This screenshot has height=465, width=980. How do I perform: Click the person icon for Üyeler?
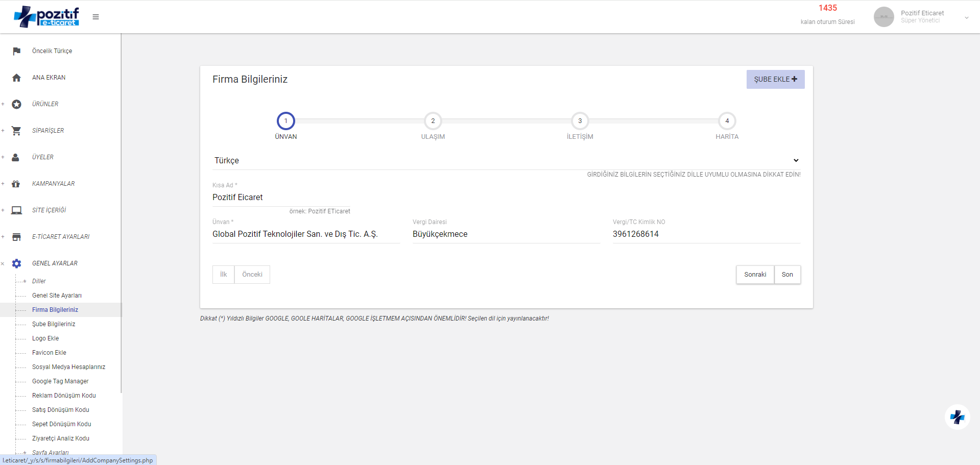tap(16, 157)
